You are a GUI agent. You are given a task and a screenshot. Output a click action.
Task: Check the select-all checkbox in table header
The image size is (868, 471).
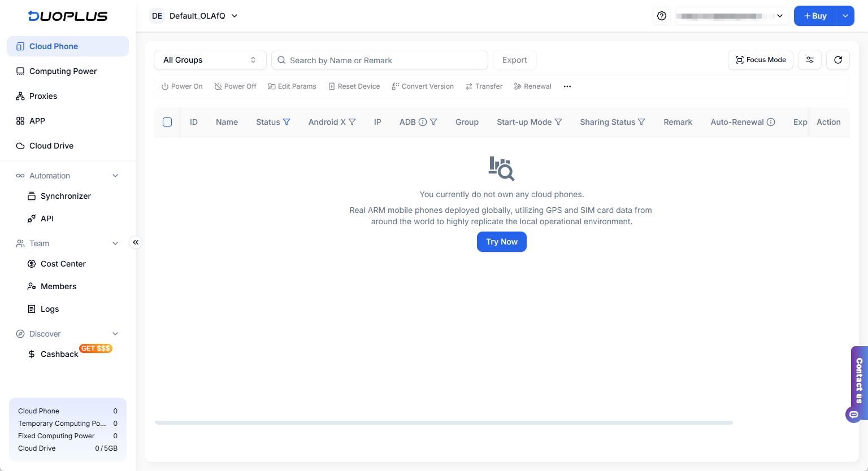coord(167,121)
